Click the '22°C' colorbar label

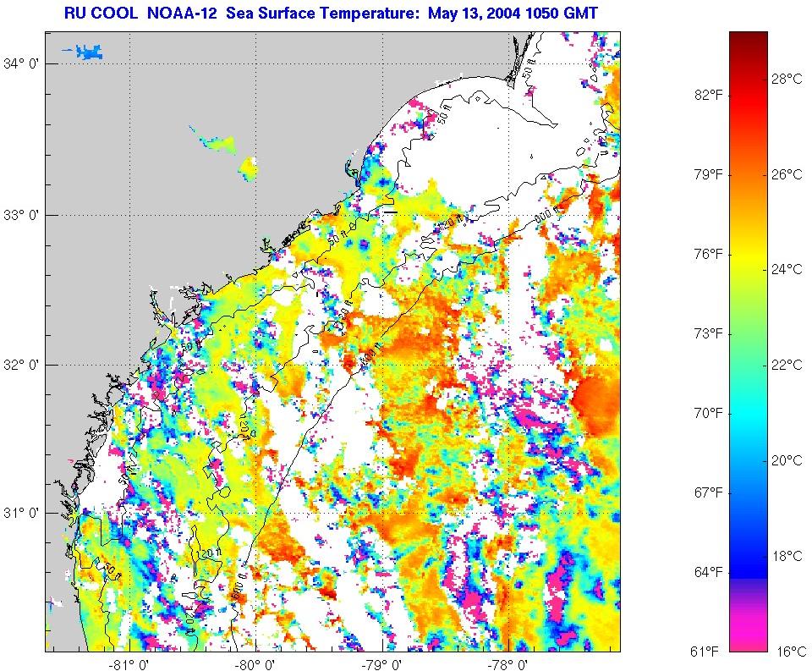[x=787, y=366]
